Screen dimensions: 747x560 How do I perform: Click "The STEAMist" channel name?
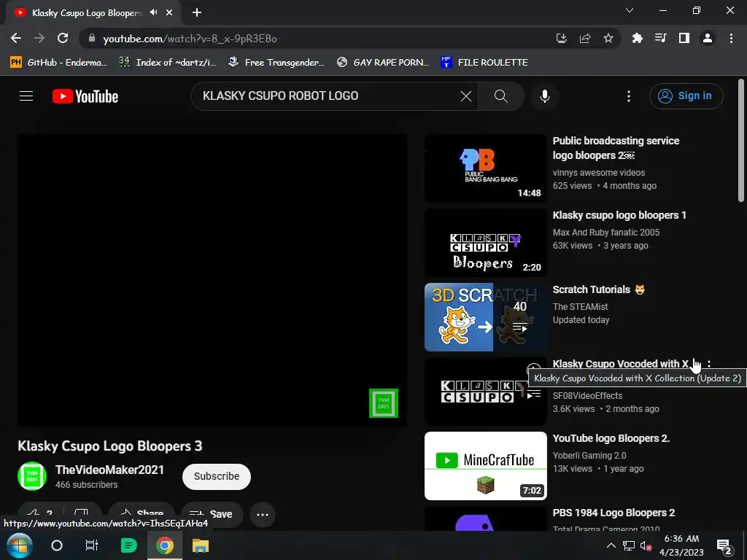click(x=580, y=307)
